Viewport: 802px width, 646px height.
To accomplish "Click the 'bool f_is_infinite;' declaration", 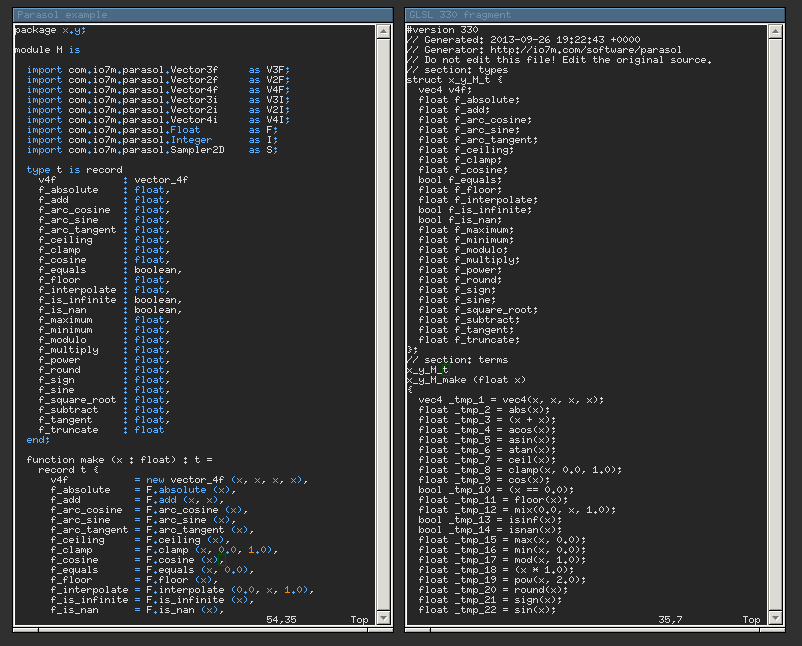I will tap(475, 210).
